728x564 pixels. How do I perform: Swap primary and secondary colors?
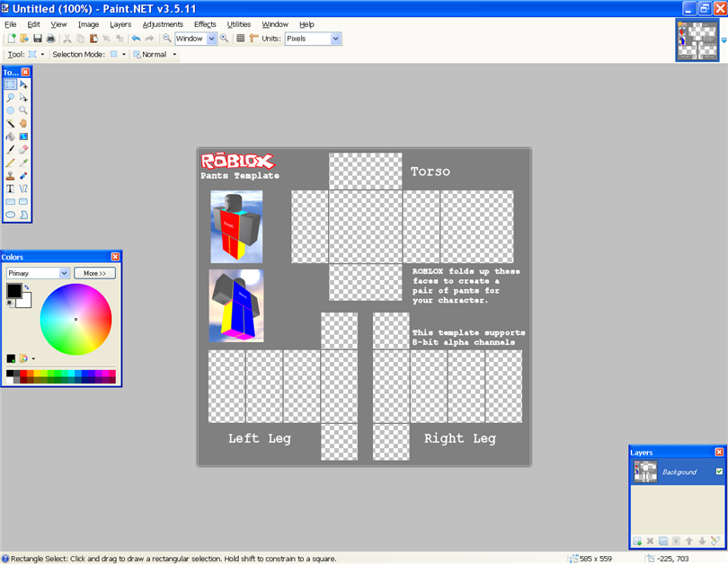click(27, 287)
